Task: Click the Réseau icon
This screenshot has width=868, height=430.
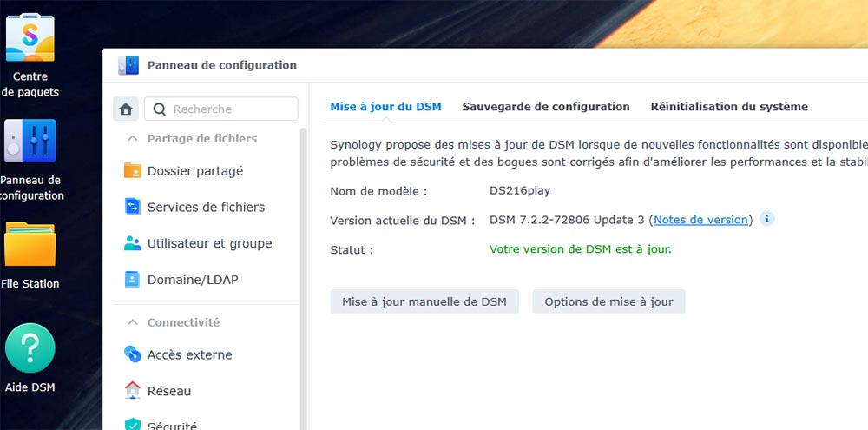Action: pos(132,390)
